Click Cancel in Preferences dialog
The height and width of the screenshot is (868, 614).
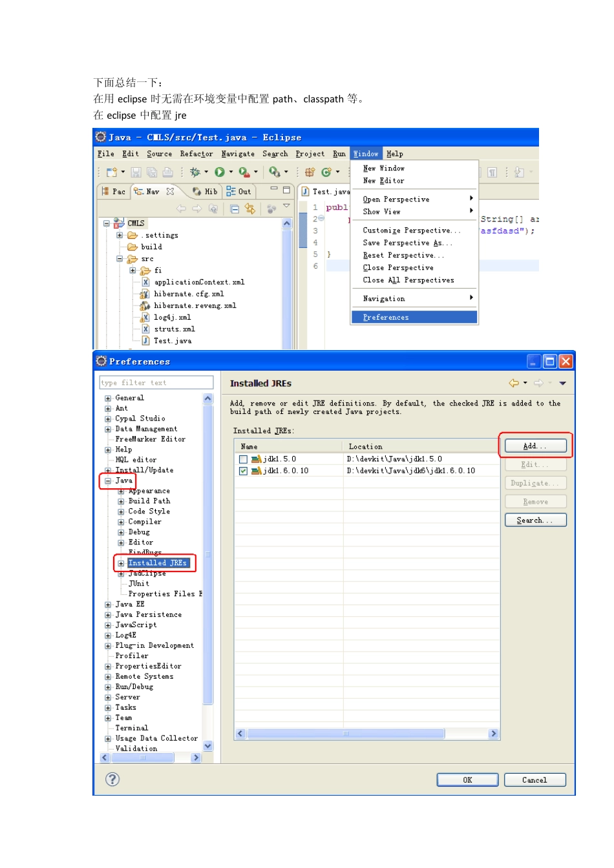click(x=535, y=780)
